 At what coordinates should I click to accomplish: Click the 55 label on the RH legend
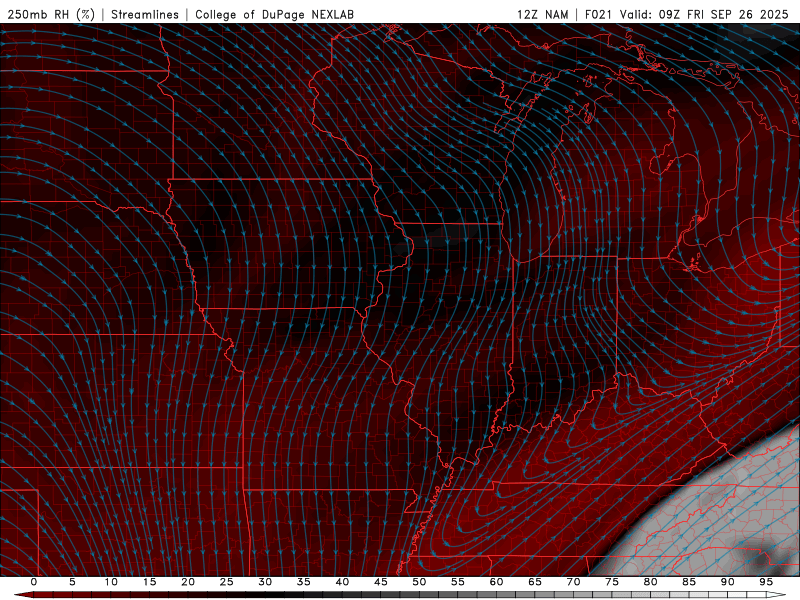click(458, 582)
